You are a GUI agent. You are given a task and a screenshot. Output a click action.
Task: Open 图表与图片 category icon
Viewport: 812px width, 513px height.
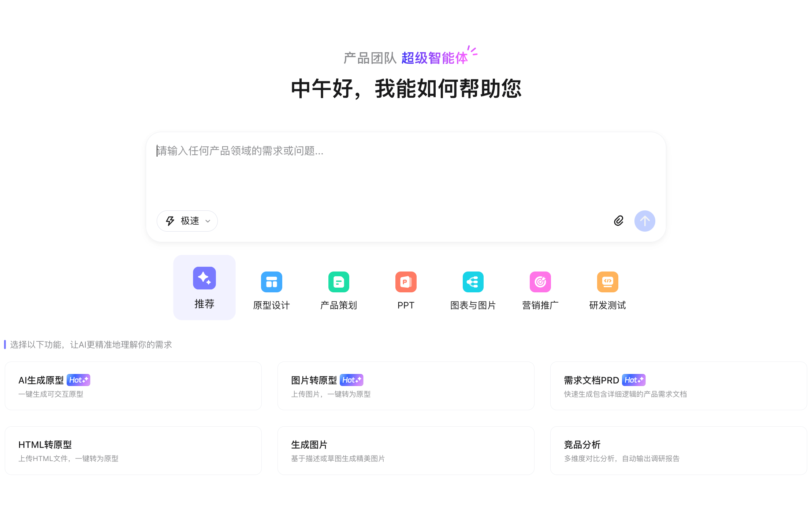click(473, 282)
